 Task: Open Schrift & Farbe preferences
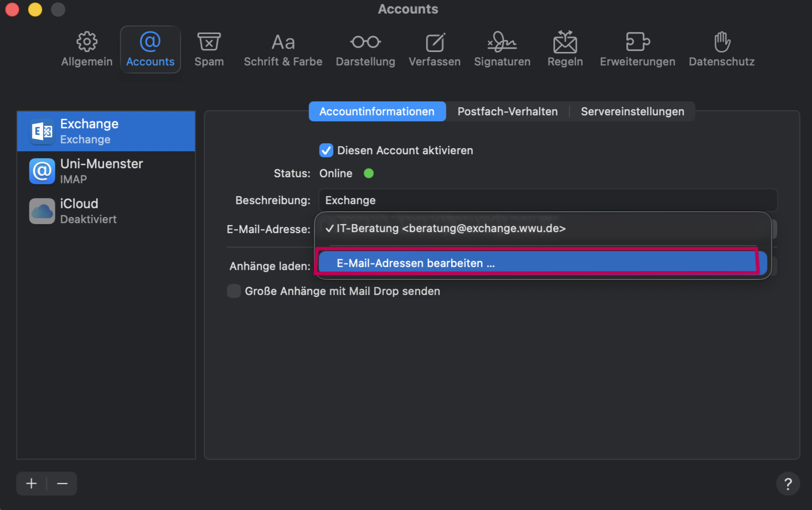tap(283, 49)
